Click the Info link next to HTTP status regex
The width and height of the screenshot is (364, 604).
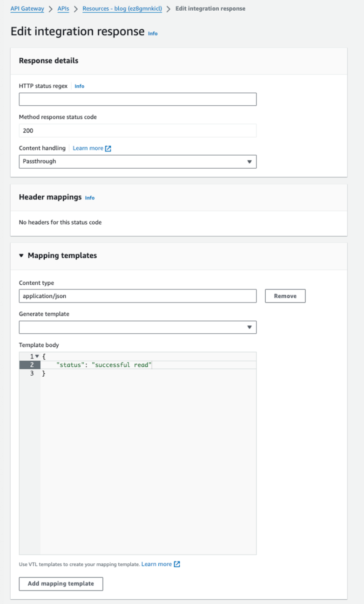pyautogui.click(x=79, y=86)
